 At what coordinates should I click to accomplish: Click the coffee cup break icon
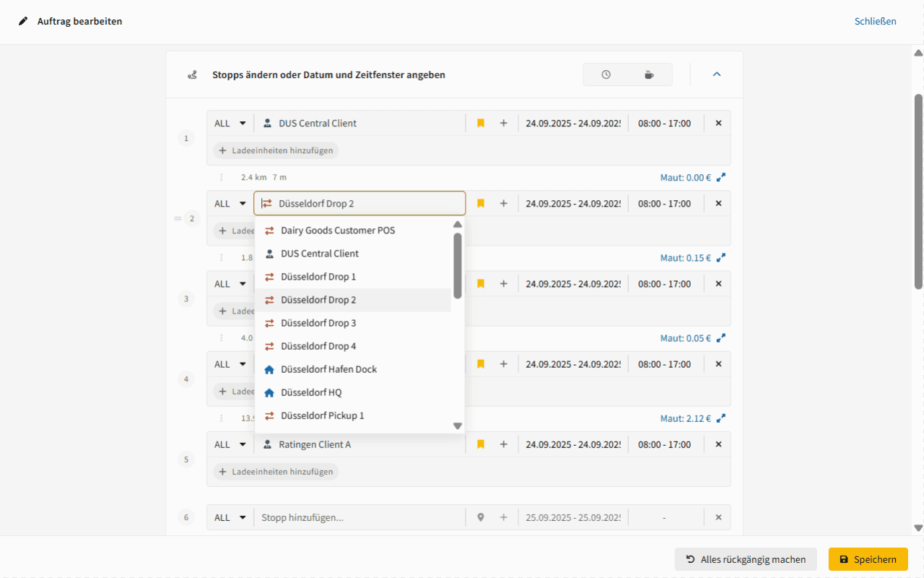(649, 74)
